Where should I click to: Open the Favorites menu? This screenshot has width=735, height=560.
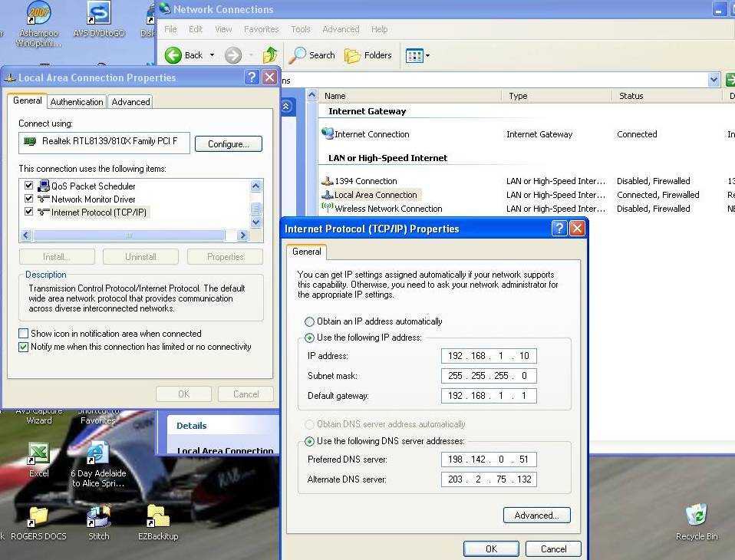click(x=261, y=29)
